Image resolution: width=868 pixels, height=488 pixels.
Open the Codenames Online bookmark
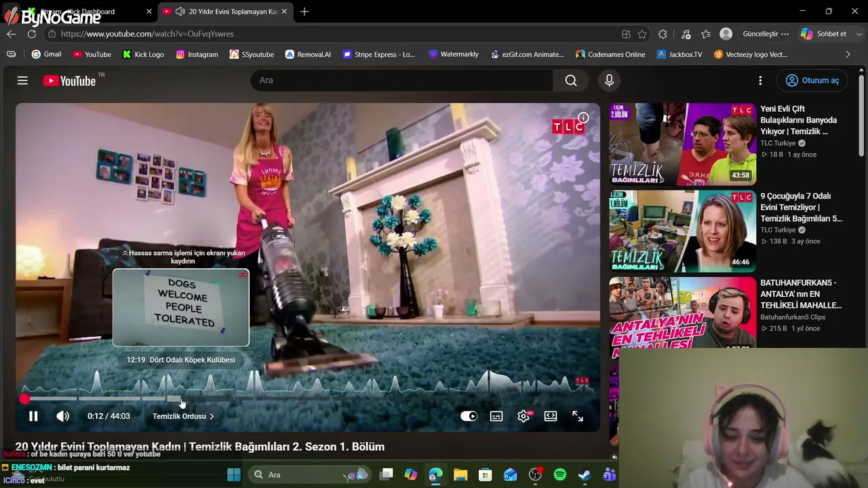tap(610, 54)
